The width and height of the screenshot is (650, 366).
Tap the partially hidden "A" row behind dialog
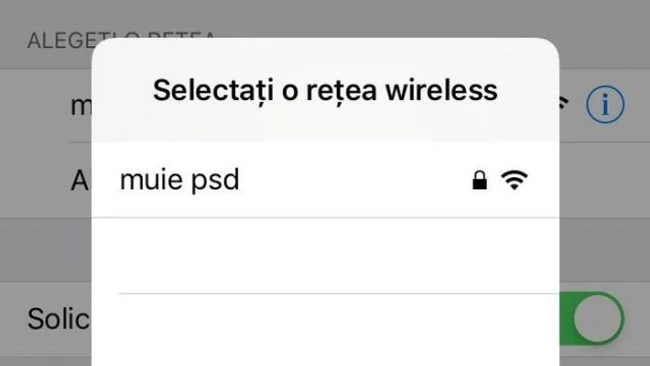[80, 180]
